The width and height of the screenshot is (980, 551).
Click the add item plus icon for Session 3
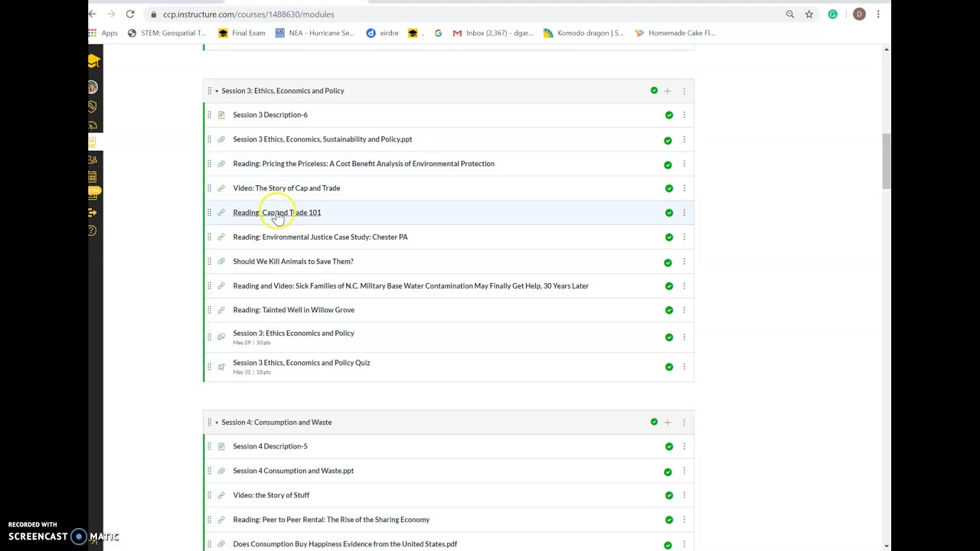[667, 91]
